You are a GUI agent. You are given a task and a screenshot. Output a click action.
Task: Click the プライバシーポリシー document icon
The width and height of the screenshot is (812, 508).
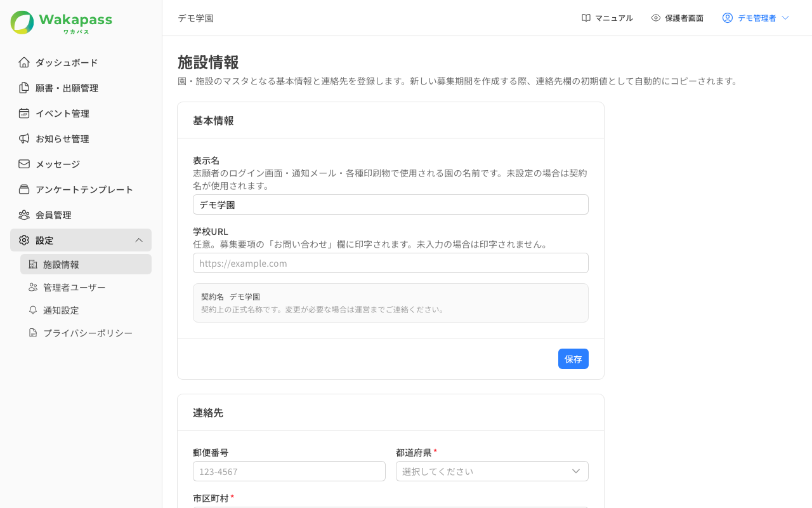click(33, 333)
